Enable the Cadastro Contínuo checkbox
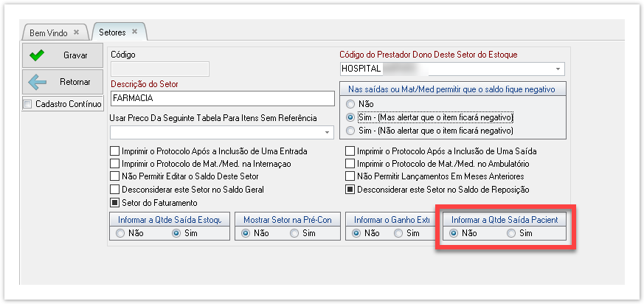644x304 pixels. (28, 104)
